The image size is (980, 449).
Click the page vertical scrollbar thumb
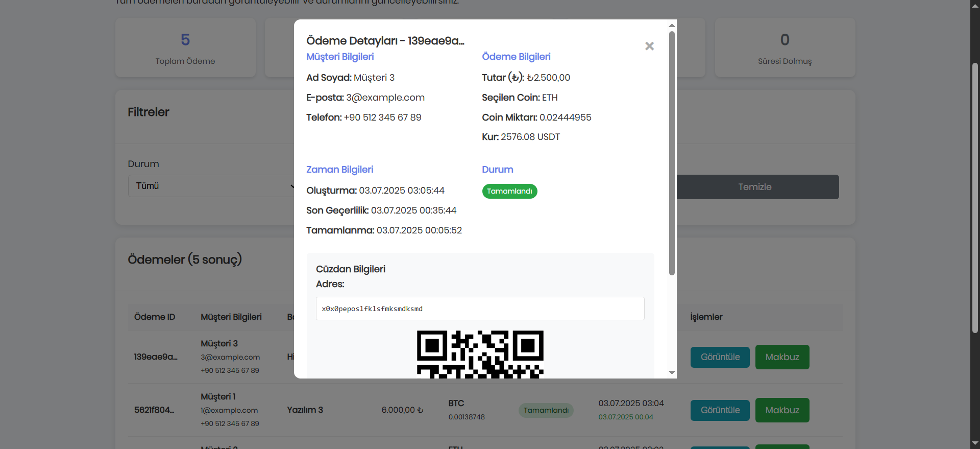975,198
